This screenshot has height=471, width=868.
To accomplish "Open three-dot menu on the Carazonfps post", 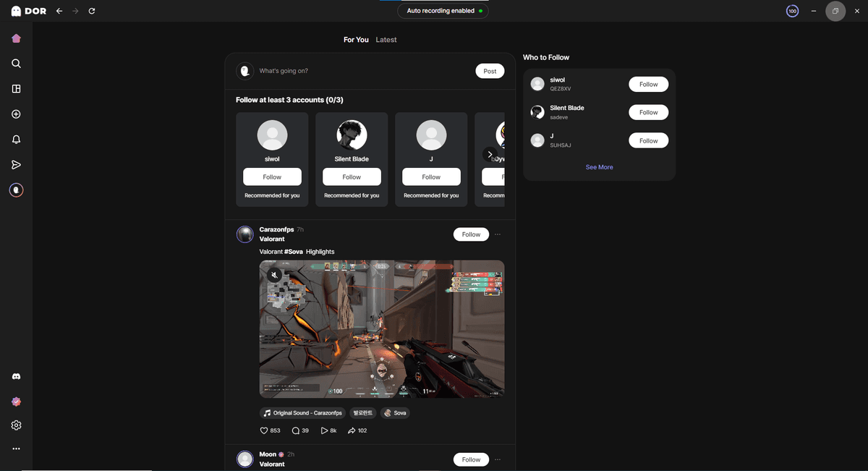I will (x=498, y=234).
